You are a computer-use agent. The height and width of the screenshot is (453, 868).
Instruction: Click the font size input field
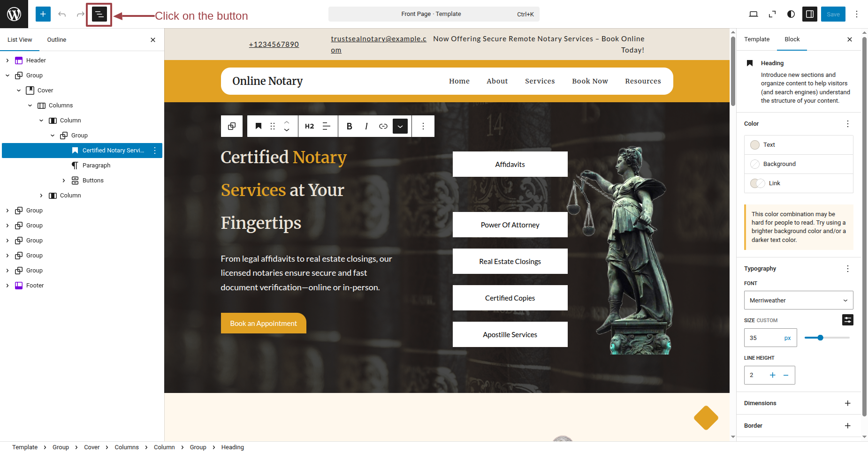(763, 338)
